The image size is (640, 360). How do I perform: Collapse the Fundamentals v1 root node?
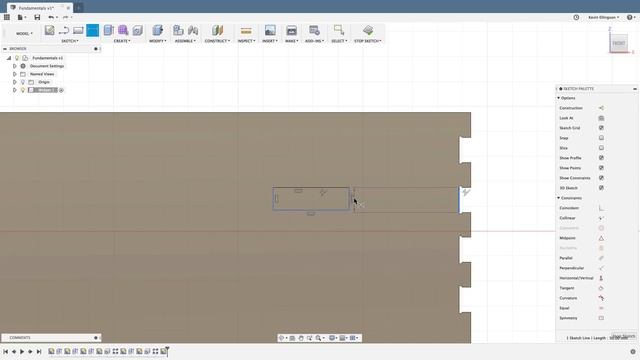(x=9, y=58)
